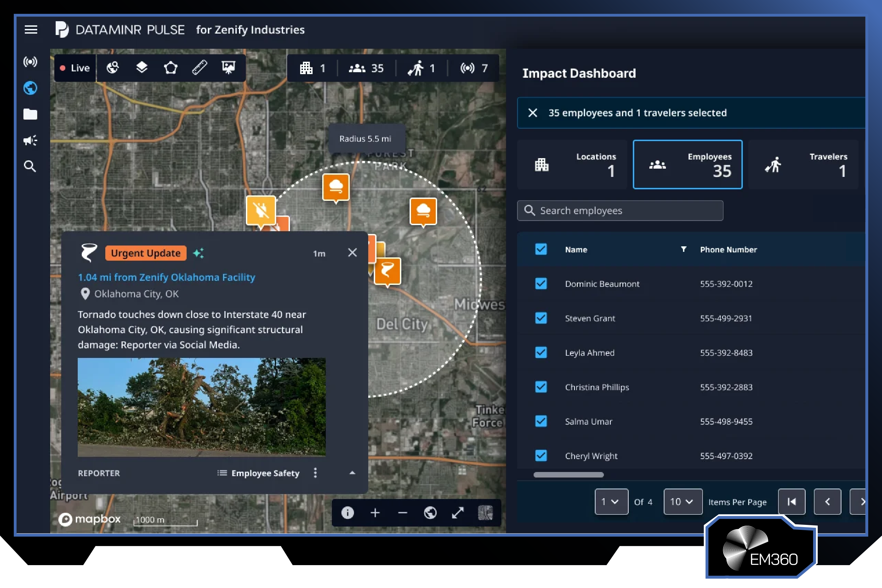Open the 1.04 mi from Zenify Oklahoma Facility link
Viewport: 882px width, 588px height.
click(x=166, y=277)
